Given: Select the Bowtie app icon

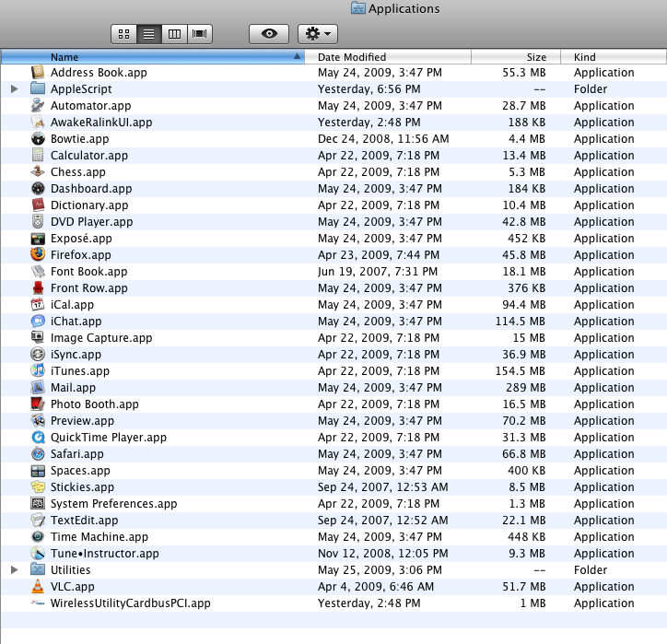Looking at the screenshot, I should pyautogui.click(x=38, y=139).
